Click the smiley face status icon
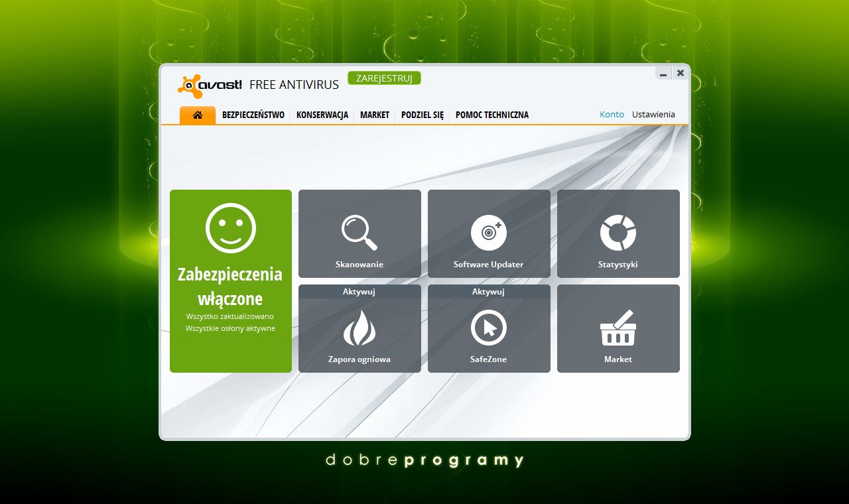This screenshot has width=849, height=504. pyautogui.click(x=231, y=228)
